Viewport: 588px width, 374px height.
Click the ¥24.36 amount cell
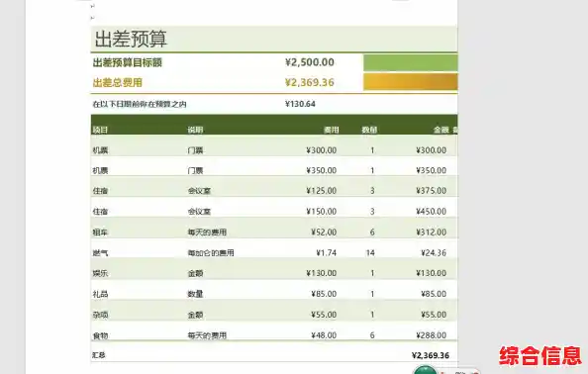click(434, 253)
